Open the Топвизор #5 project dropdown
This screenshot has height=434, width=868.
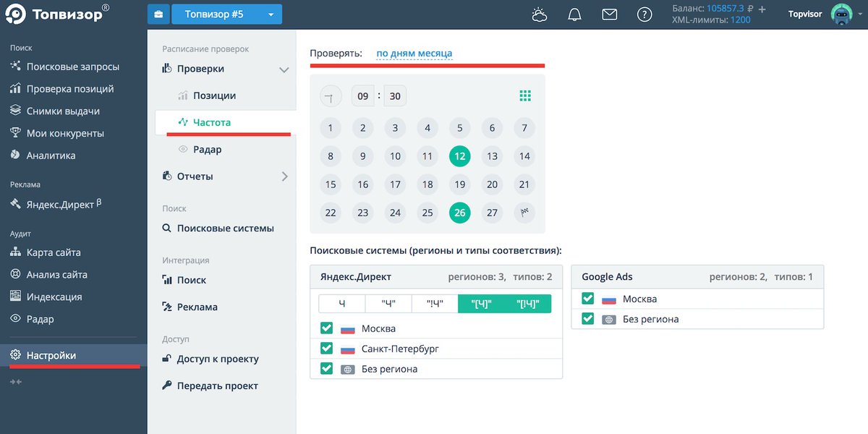(226, 14)
